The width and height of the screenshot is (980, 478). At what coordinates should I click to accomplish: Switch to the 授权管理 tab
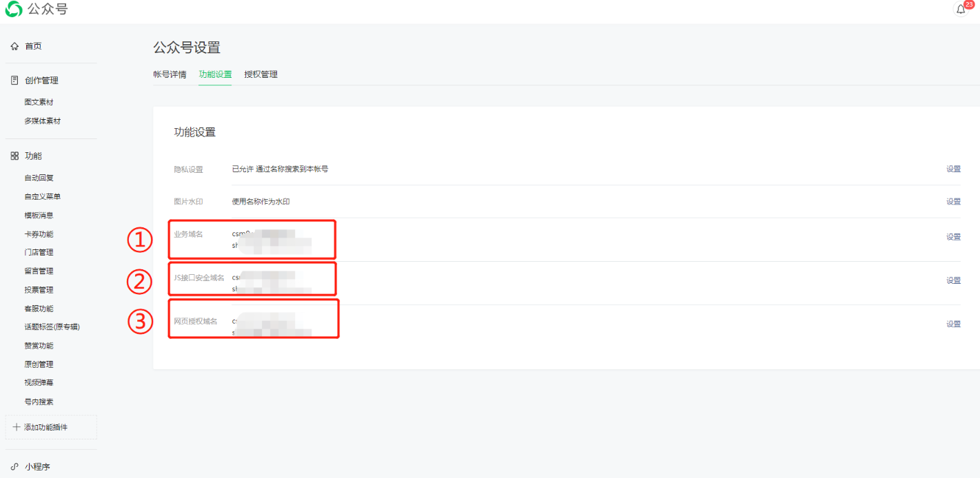coord(261,74)
